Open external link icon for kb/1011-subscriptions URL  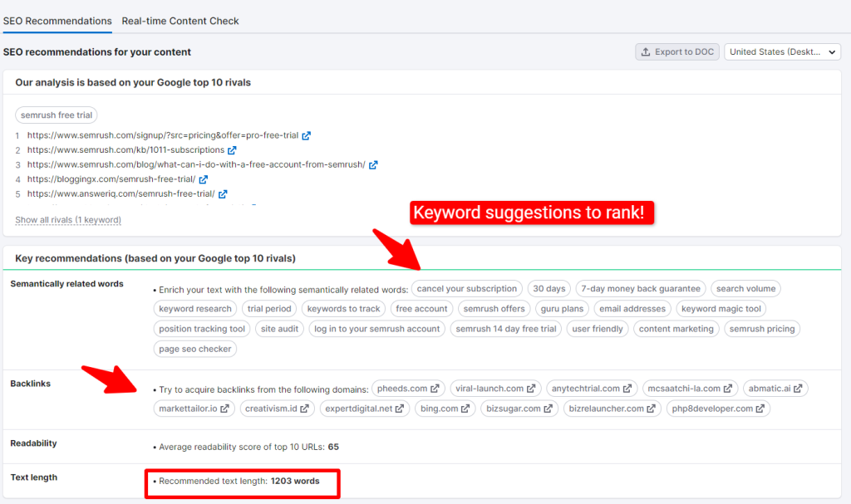point(233,150)
